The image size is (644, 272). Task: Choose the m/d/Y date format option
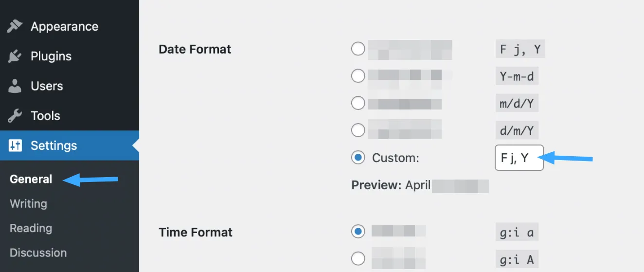pos(358,103)
